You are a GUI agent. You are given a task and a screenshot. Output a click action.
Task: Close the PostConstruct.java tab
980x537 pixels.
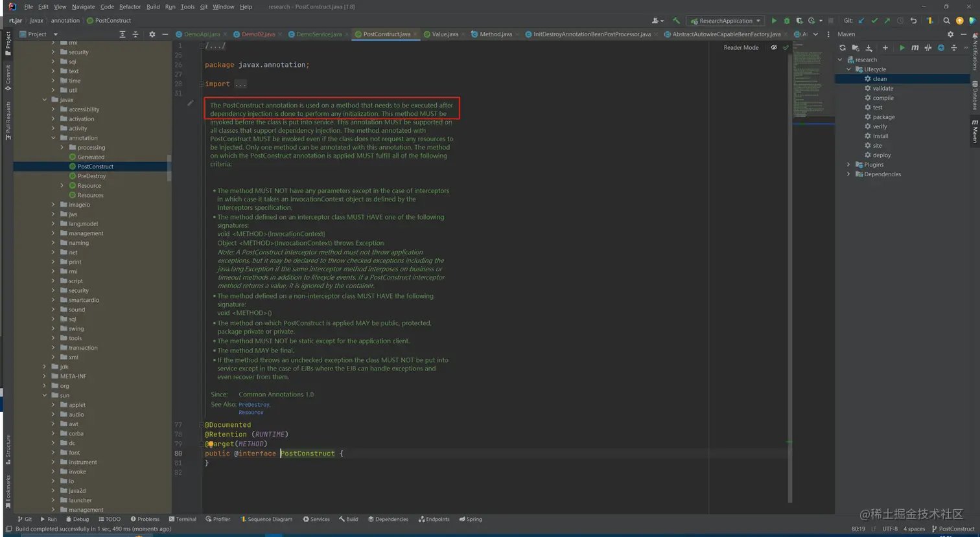point(415,34)
